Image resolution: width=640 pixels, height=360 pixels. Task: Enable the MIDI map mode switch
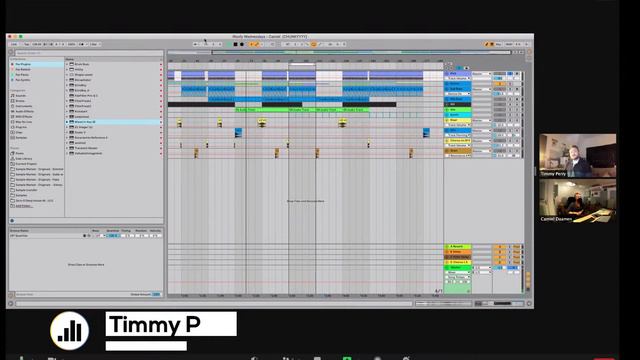pos(509,44)
